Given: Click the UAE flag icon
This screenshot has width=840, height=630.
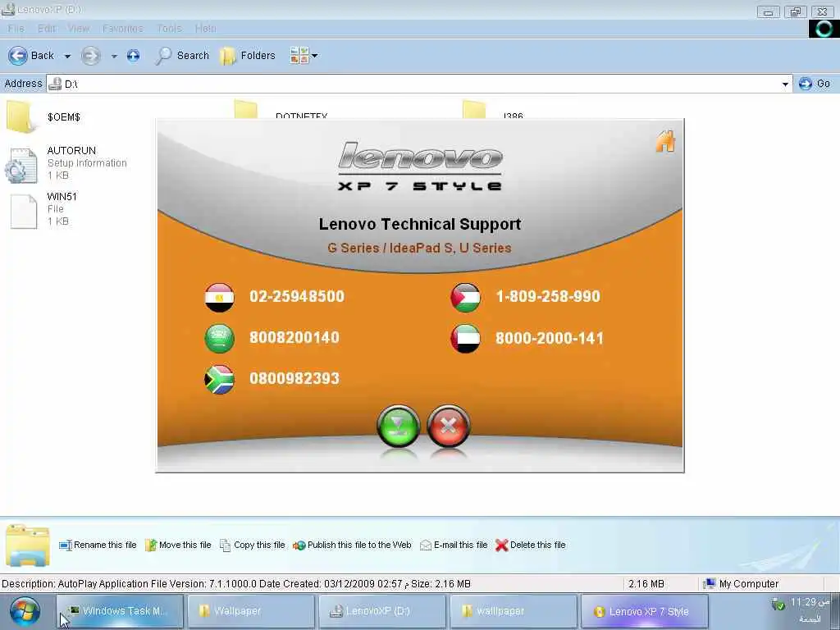Looking at the screenshot, I should (x=466, y=339).
